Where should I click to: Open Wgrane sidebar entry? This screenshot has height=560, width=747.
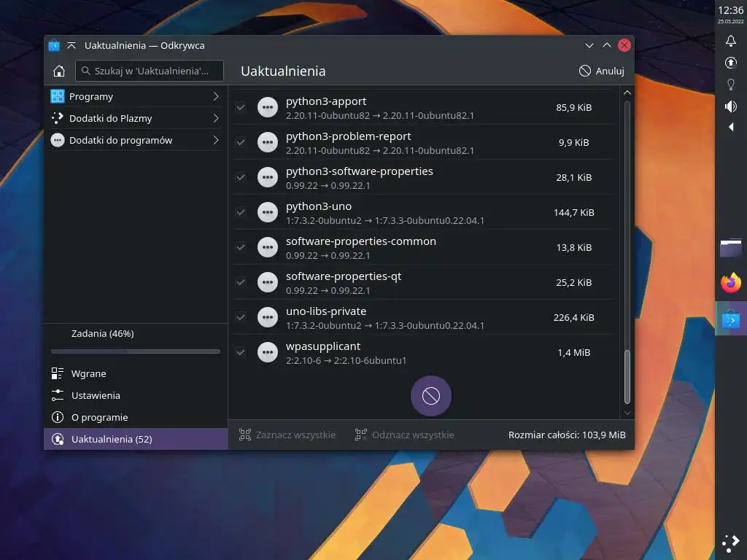pos(136,373)
